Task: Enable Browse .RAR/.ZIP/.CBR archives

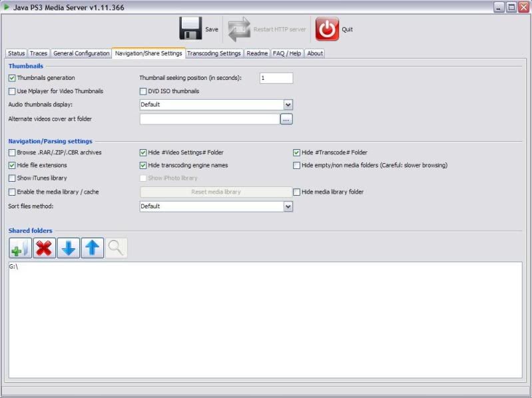Action: pos(12,152)
